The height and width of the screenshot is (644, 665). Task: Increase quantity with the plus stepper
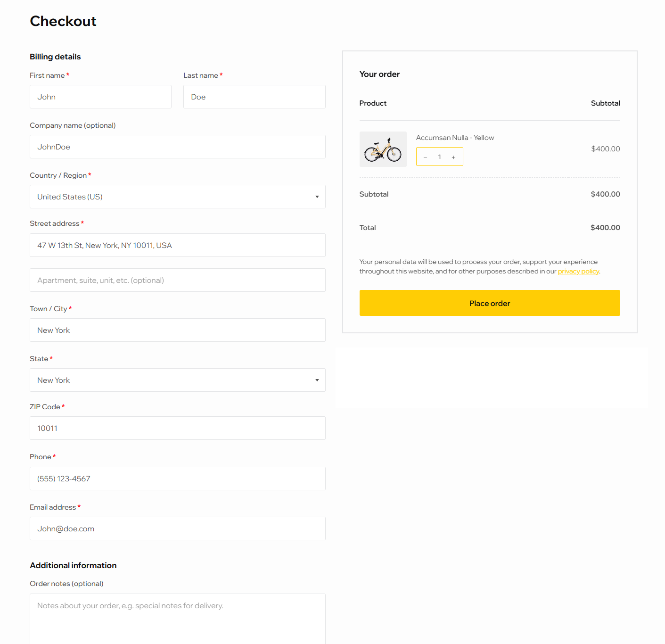(x=453, y=157)
